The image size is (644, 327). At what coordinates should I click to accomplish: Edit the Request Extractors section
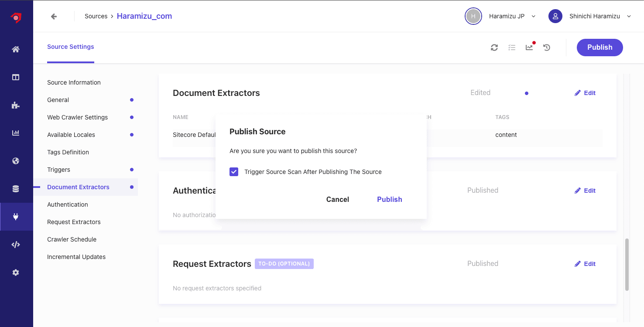[585, 264]
